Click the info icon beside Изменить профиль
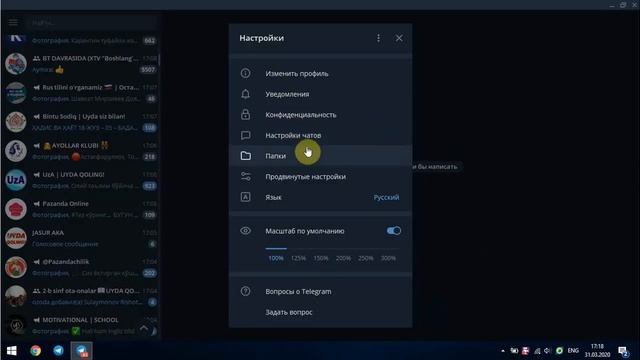640x360 pixels. click(x=245, y=73)
